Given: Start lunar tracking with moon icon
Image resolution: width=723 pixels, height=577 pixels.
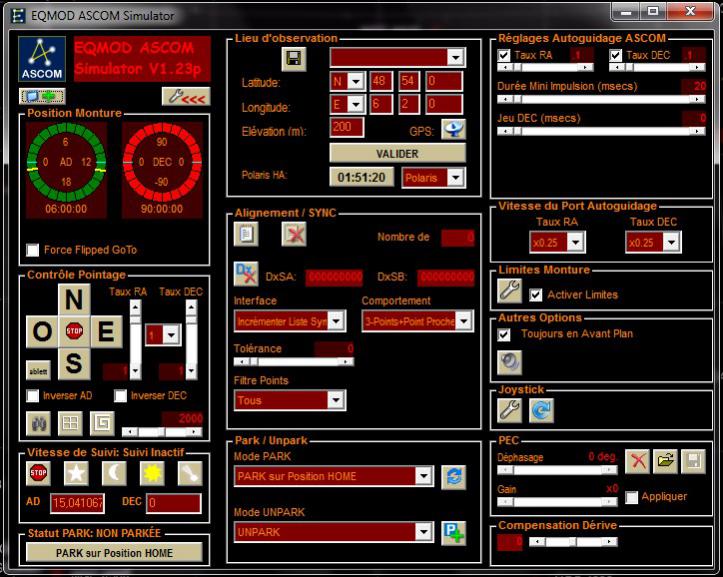Looking at the screenshot, I should click(114, 473).
